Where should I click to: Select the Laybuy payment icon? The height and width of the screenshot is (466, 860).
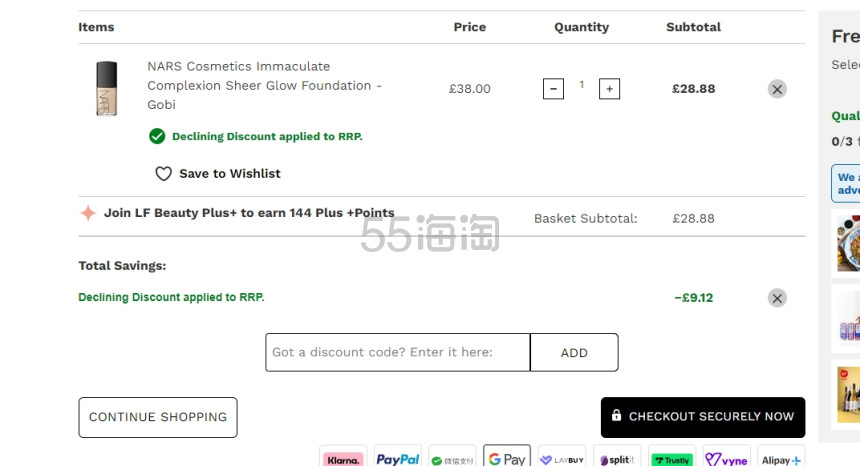click(562, 459)
